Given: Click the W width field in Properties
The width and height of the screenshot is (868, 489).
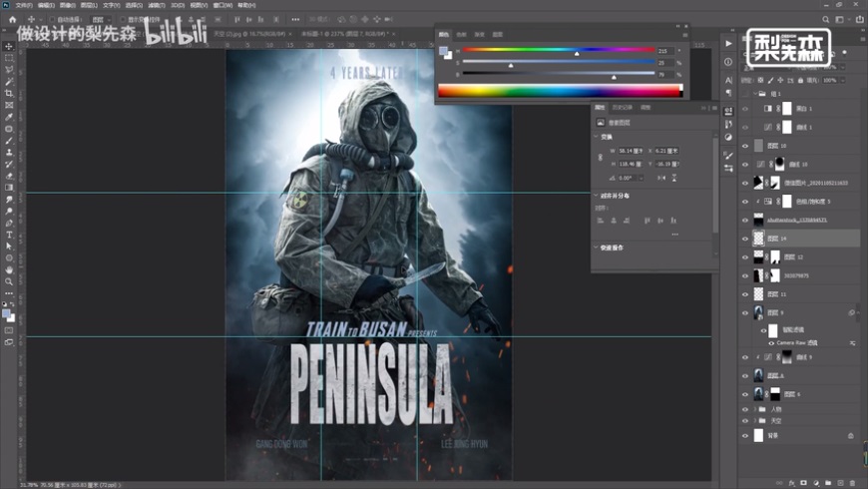Looking at the screenshot, I should point(632,151).
